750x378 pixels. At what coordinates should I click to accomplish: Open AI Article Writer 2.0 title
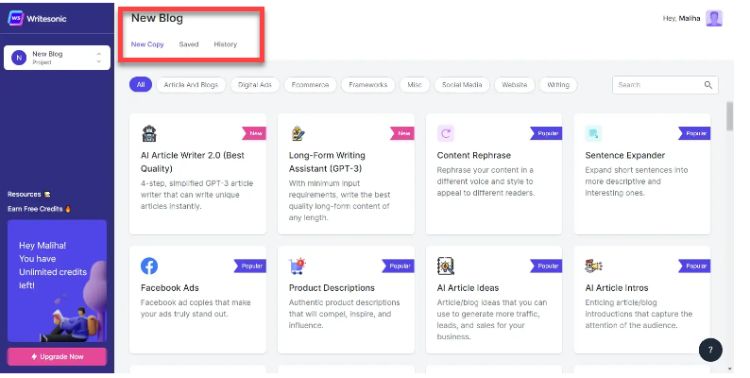[x=192, y=162]
